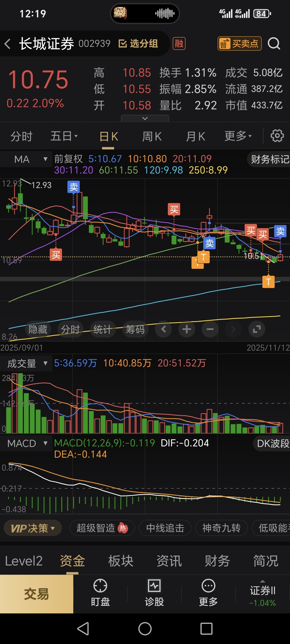Tap the Android back navigation button

click(x=83, y=629)
